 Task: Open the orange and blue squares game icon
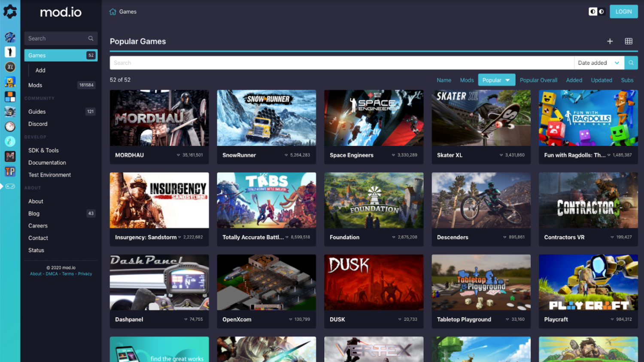pos(10,97)
